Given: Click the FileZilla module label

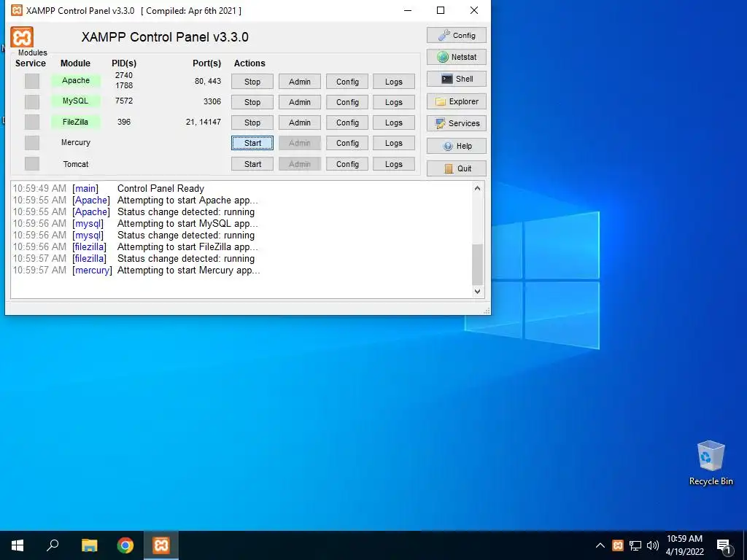Looking at the screenshot, I should tap(76, 122).
